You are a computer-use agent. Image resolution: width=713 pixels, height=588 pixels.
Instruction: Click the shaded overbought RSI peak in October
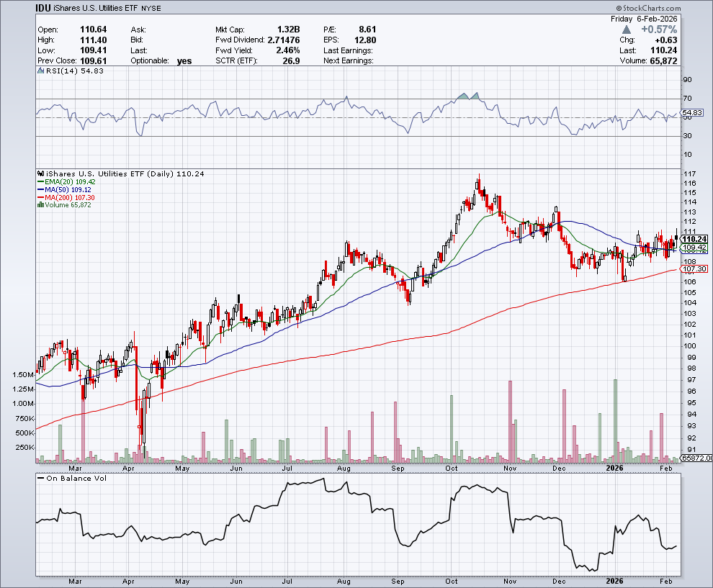[467, 96]
